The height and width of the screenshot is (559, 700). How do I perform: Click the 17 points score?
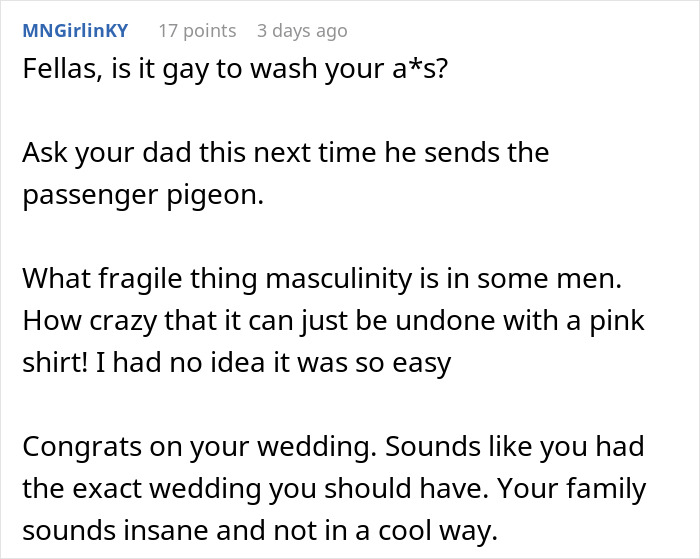197,31
